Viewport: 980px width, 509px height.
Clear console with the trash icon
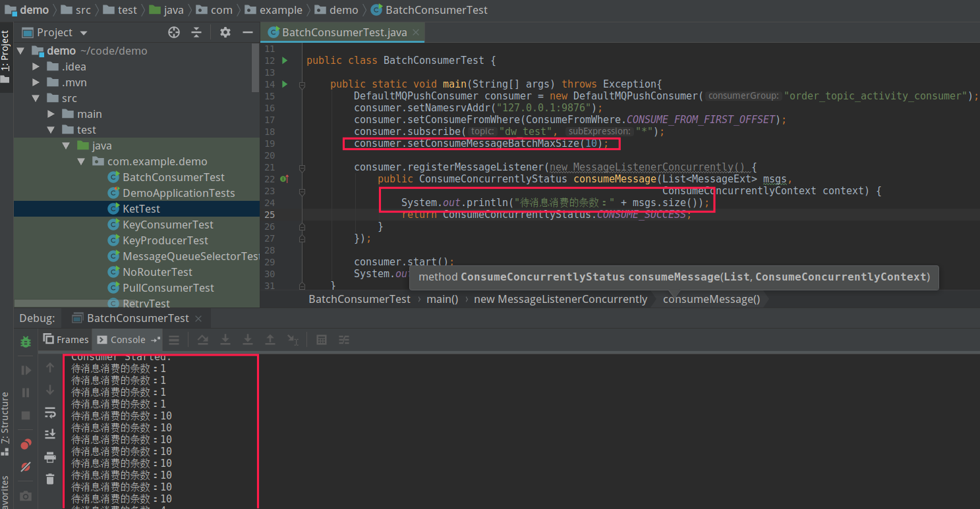pos(50,479)
